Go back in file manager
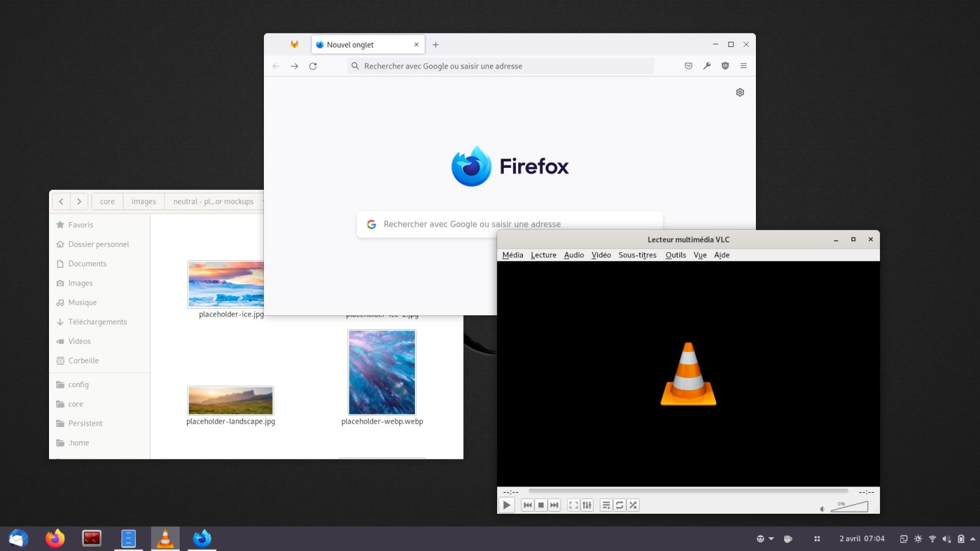Viewport: 980px width, 551px height. click(61, 201)
